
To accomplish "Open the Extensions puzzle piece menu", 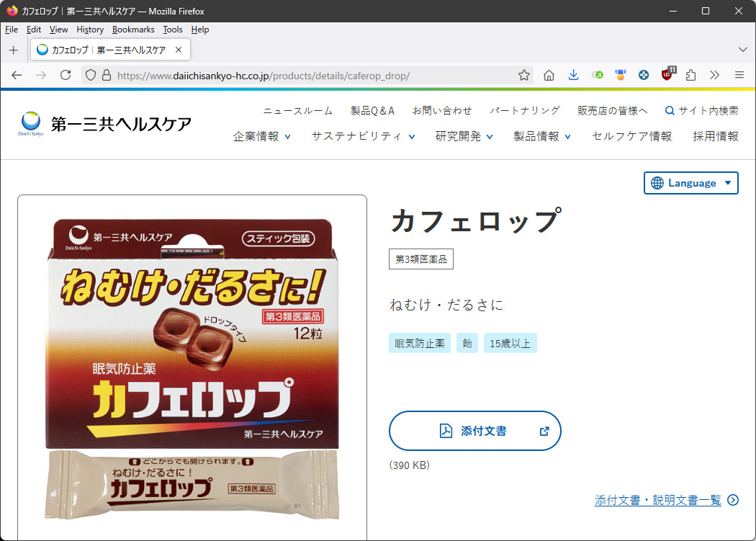I will pyautogui.click(x=691, y=75).
